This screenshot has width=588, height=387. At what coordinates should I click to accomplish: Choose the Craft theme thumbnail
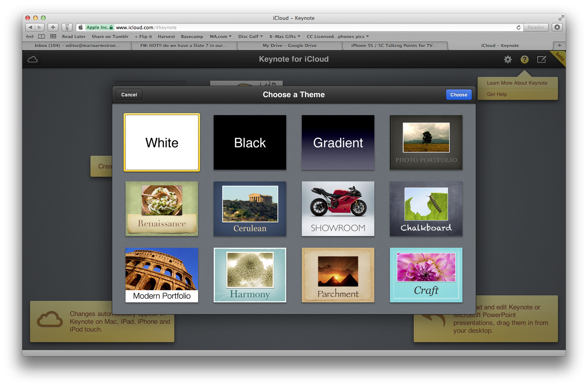point(426,275)
